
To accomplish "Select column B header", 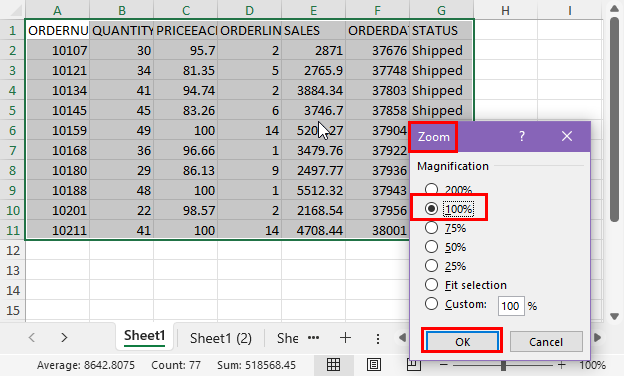I will tap(122, 10).
